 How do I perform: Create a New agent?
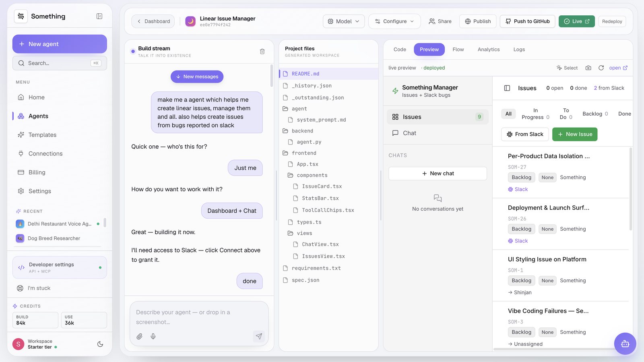[60, 44]
